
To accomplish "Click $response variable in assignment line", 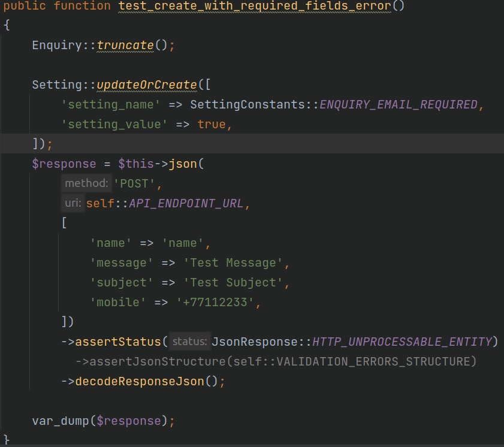I will pyautogui.click(x=64, y=164).
